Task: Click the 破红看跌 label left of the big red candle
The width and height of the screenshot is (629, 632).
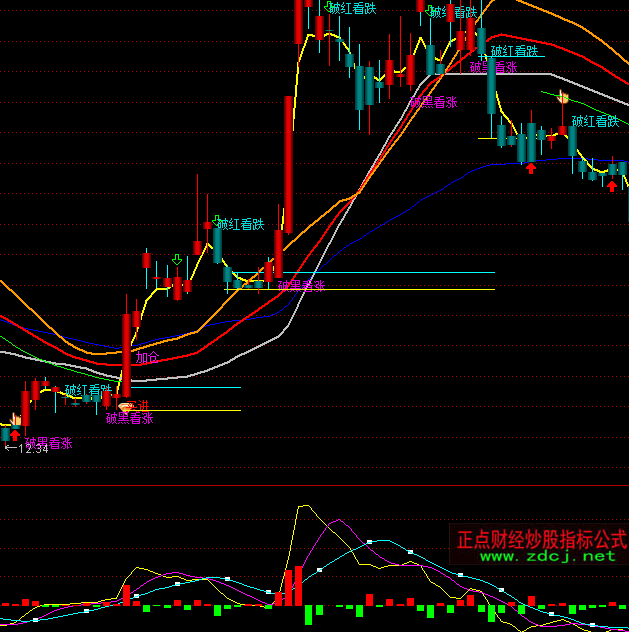Action: (x=240, y=224)
